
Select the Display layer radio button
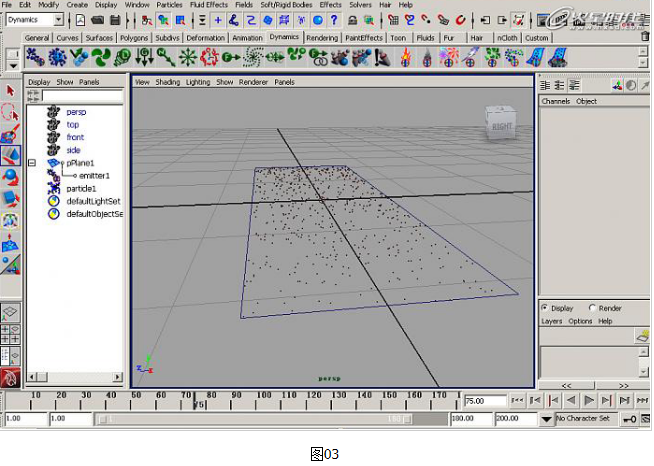(544, 308)
